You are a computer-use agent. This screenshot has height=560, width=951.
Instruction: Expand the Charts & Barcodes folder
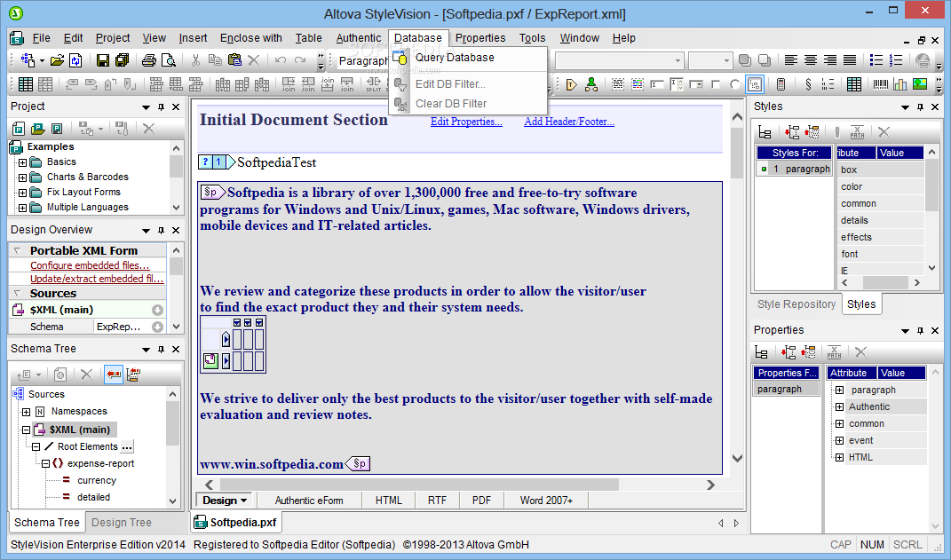pyautogui.click(x=22, y=177)
